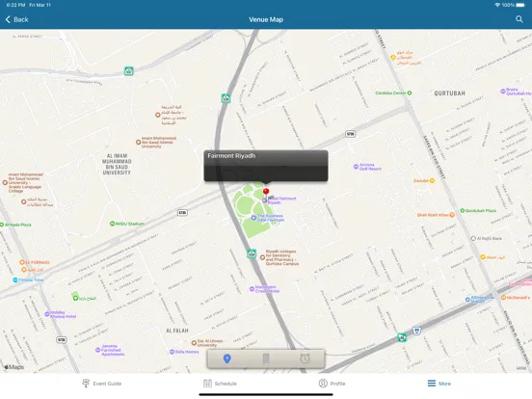Tap the Qurtubah Plaza marker
Image resolution: width=532 pixels, height=399 pixels.
point(462,211)
